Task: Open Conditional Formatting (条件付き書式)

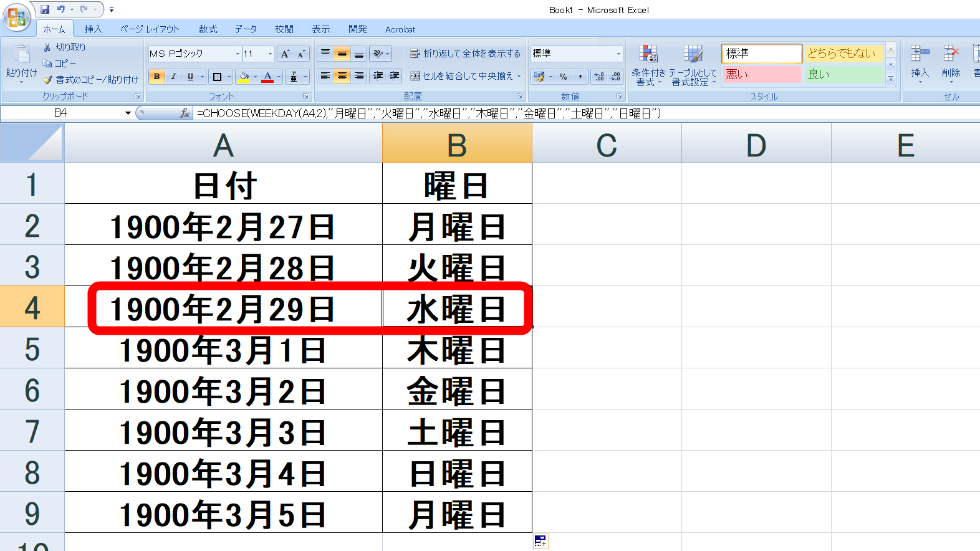Action: 648,65
